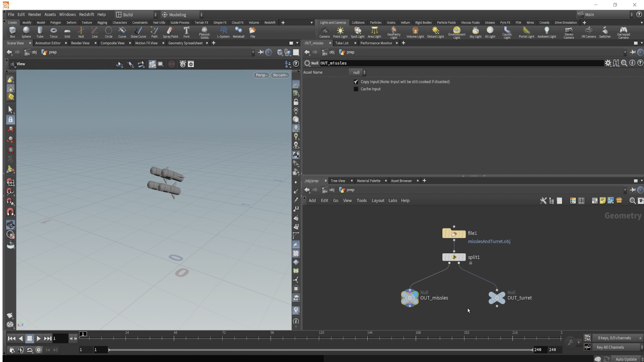Toggle Copy Input checkbox
644x362 pixels.
(356, 82)
